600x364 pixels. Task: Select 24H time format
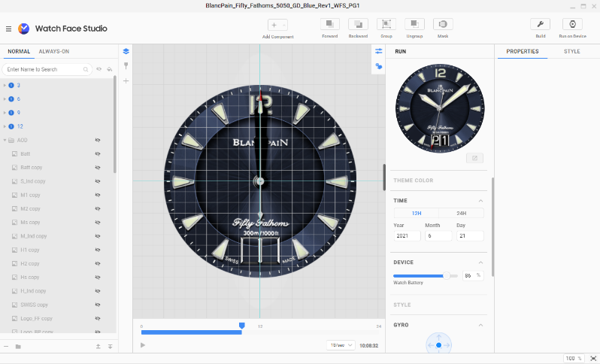(461, 213)
